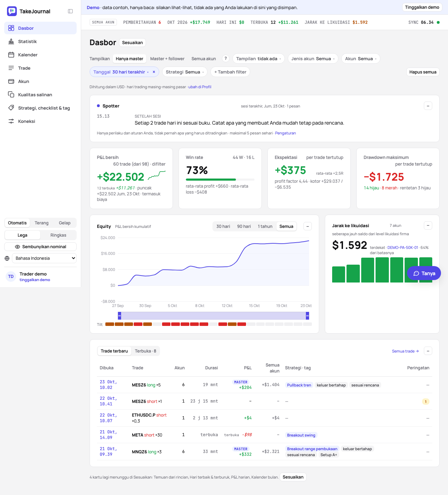Switch to the Terbuka · 8 tab
Viewport: 448px width, 495px height.
(x=145, y=351)
